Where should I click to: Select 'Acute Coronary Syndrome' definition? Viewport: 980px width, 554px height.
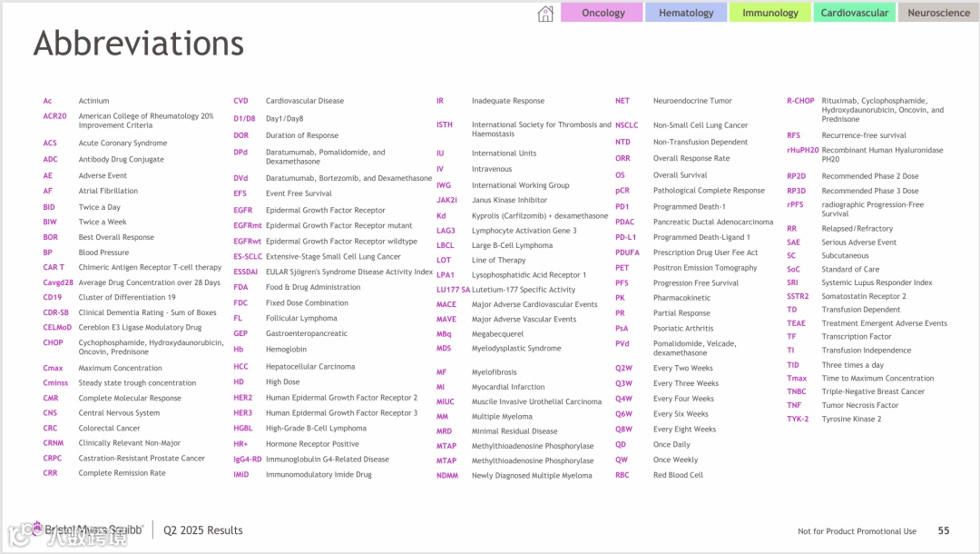point(122,143)
